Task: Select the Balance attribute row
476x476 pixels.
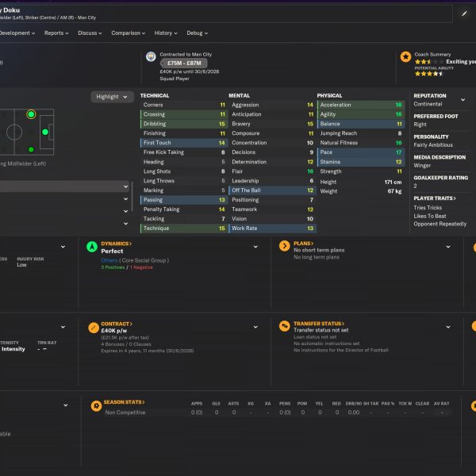Action: click(x=361, y=124)
